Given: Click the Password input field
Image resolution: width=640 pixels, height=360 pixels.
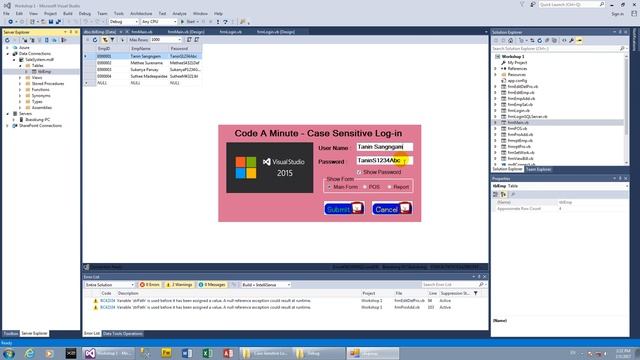Looking at the screenshot, I should pyautogui.click(x=384, y=161).
